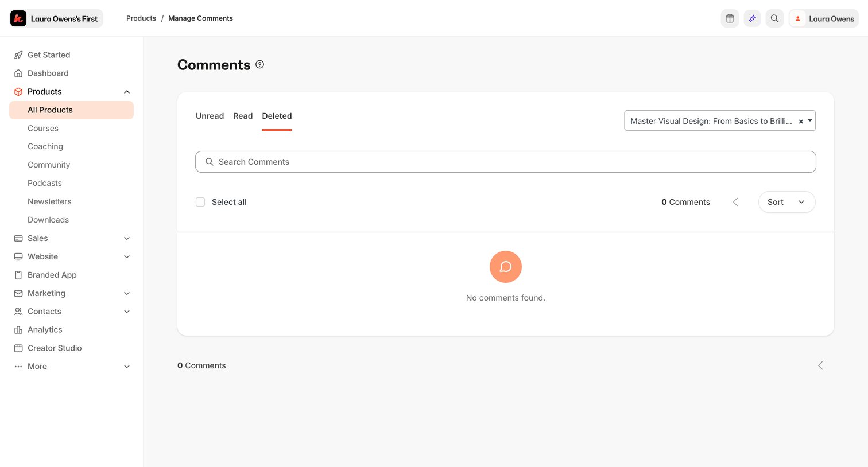Expand the Website section chevron
The image size is (868, 467).
tap(127, 256)
